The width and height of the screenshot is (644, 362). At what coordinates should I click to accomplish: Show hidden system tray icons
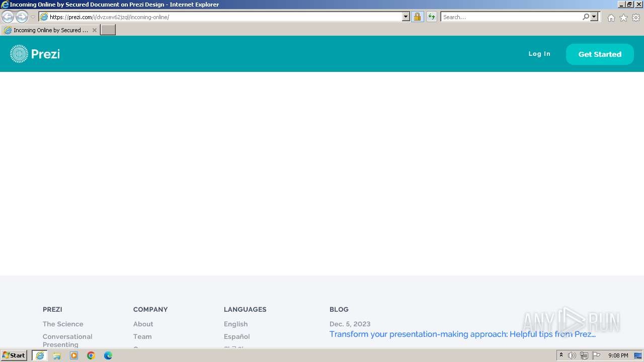pyautogui.click(x=561, y=355)
